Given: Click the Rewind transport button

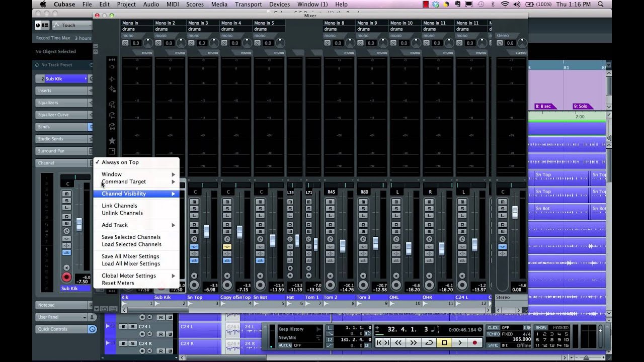Looking at the screenshot, I should pos(398,342).
